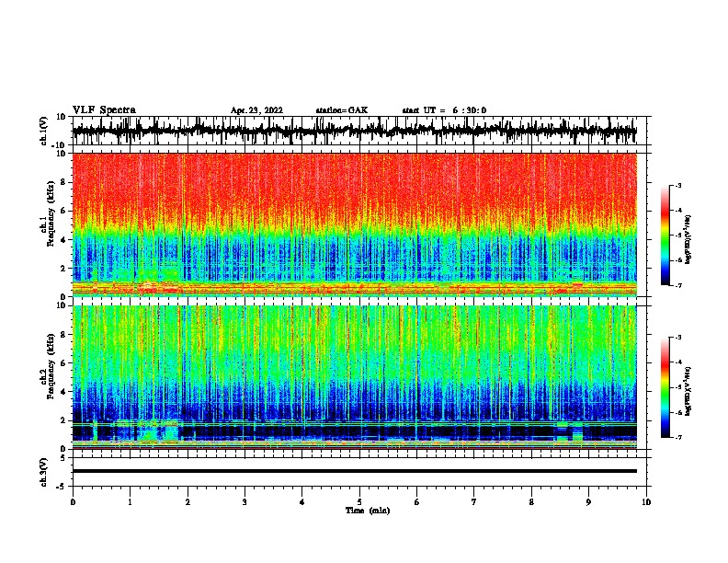This screenshot has height=563, width=728.
Task: Click the "10" tick on the time axis
Action: pos(646,502)
